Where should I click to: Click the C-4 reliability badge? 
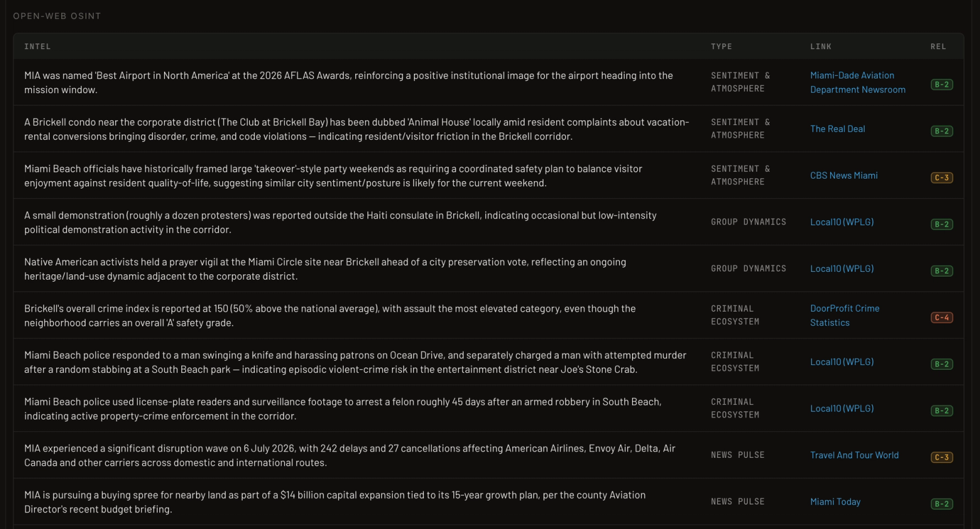[941, 317]
